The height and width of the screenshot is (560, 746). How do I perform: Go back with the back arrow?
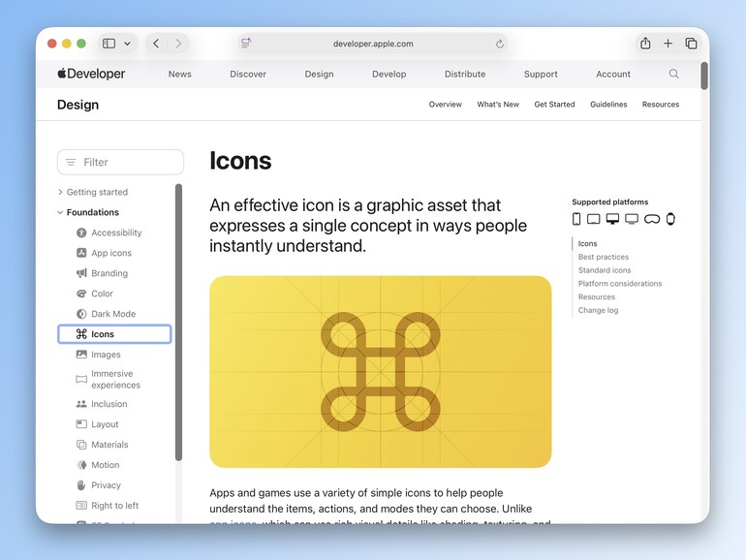[x=156, y=44]
